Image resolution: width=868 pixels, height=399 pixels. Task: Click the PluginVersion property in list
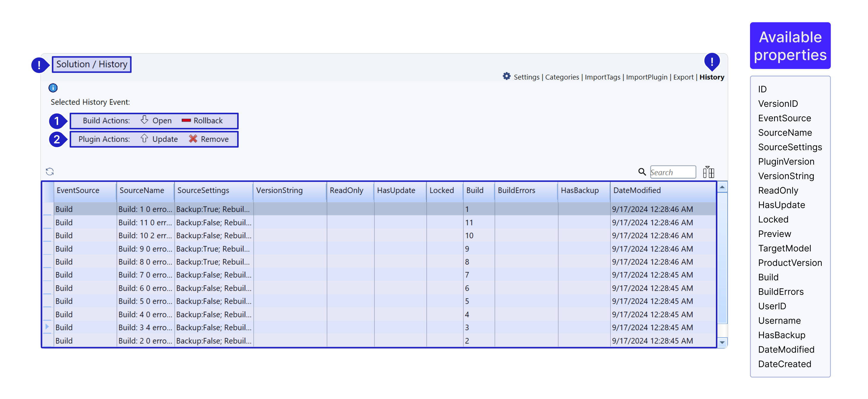point(786,162)
